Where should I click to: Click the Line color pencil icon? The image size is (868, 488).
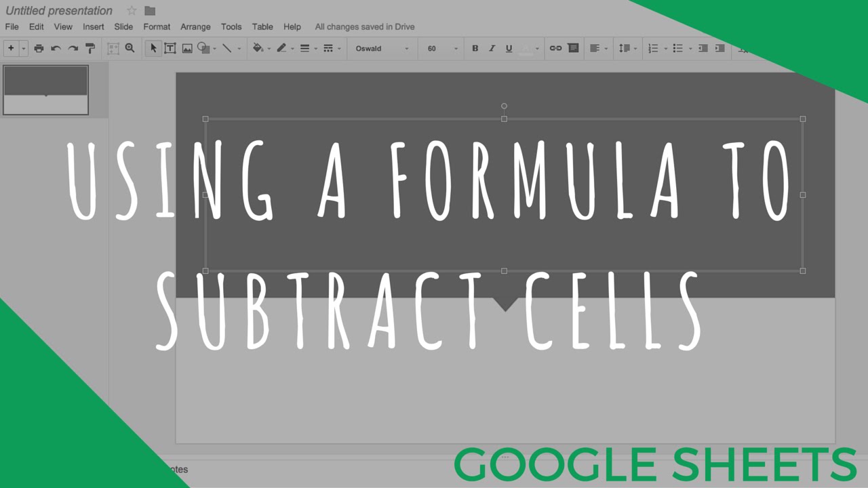281,48
